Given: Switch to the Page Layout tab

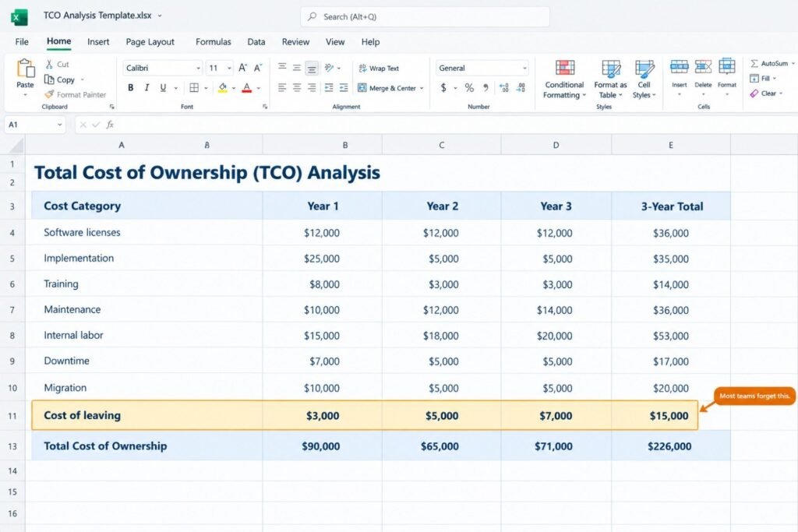Looking at the screenshot, I should tap(150, 42).
